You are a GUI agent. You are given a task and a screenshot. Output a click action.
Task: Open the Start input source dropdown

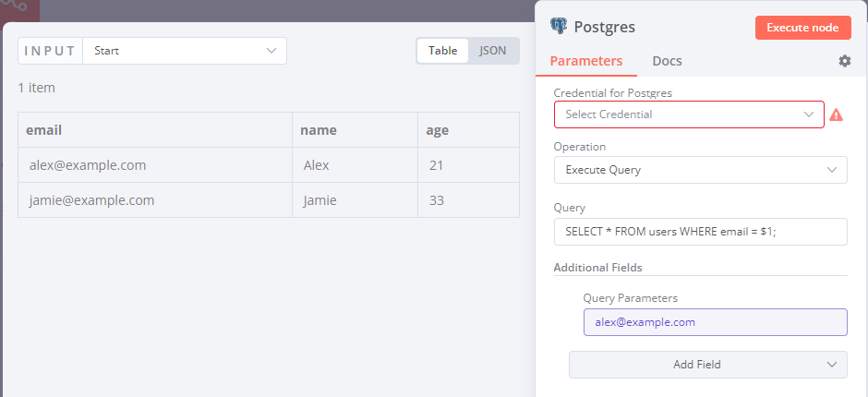(185, 51)
